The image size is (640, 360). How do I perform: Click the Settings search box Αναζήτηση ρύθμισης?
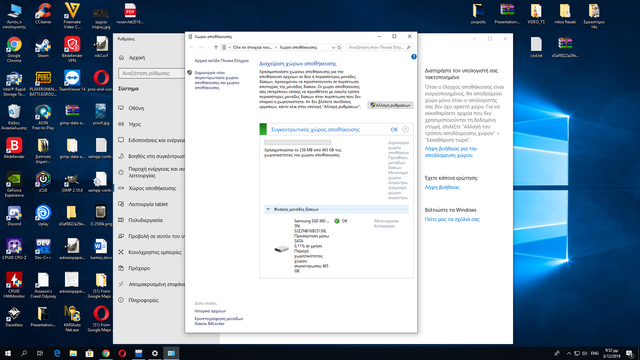[x=151, y=73]
